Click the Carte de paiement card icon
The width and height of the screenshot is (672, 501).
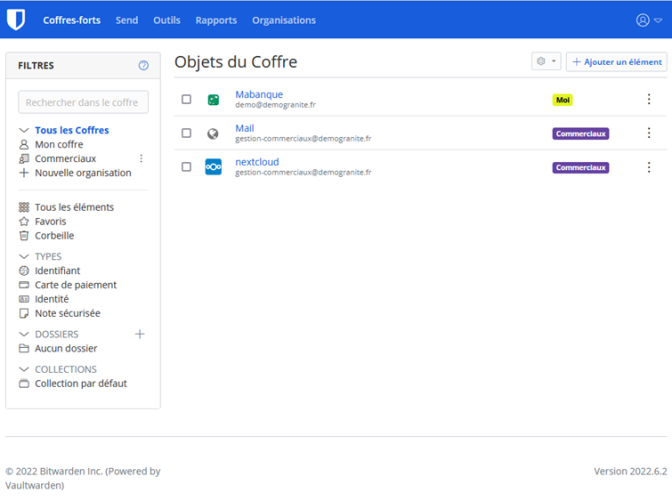point(24,285)
